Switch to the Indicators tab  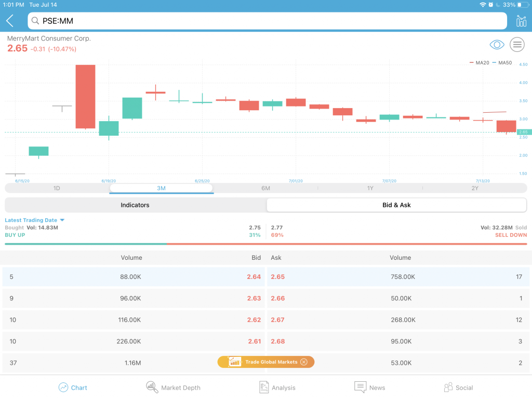pyautogui.click(x=135, y=205)
